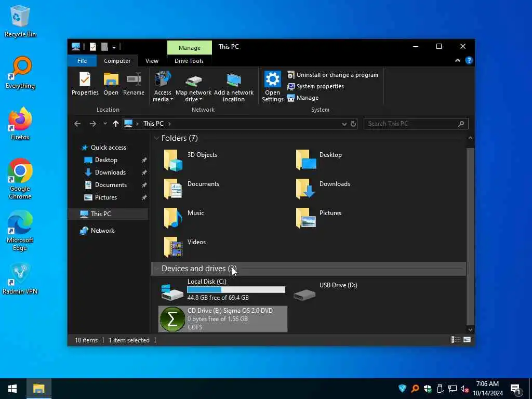
Task: Click the This PC breadcrumb chevron
Action: (x=169, y=124)
